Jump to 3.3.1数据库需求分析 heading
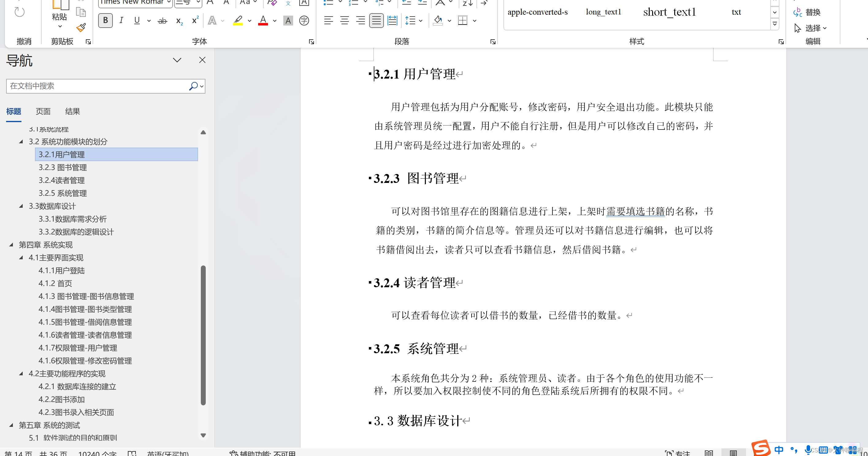 [72, 219]
